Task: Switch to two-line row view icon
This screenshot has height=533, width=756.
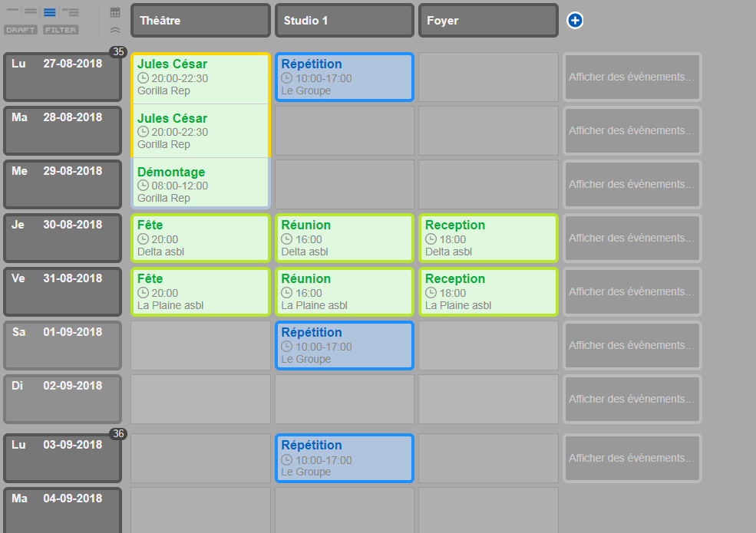Action: [x=31, y=12]
